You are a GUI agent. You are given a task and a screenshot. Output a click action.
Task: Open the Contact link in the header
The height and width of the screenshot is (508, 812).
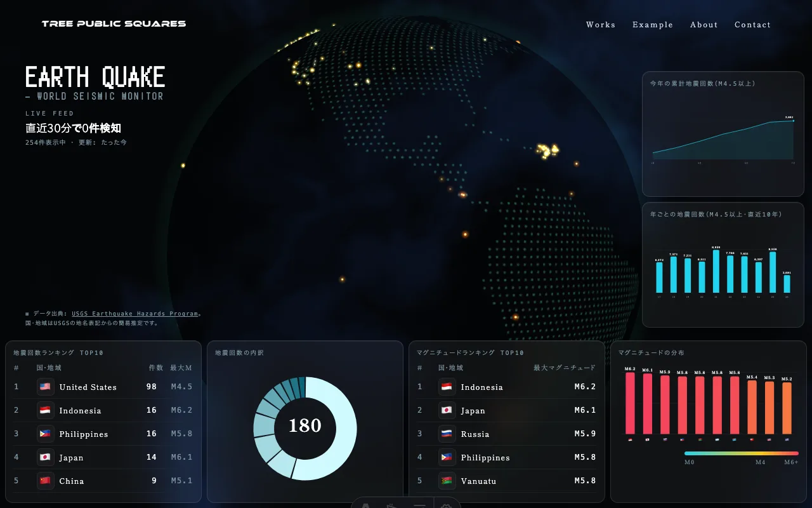[753, 25]
